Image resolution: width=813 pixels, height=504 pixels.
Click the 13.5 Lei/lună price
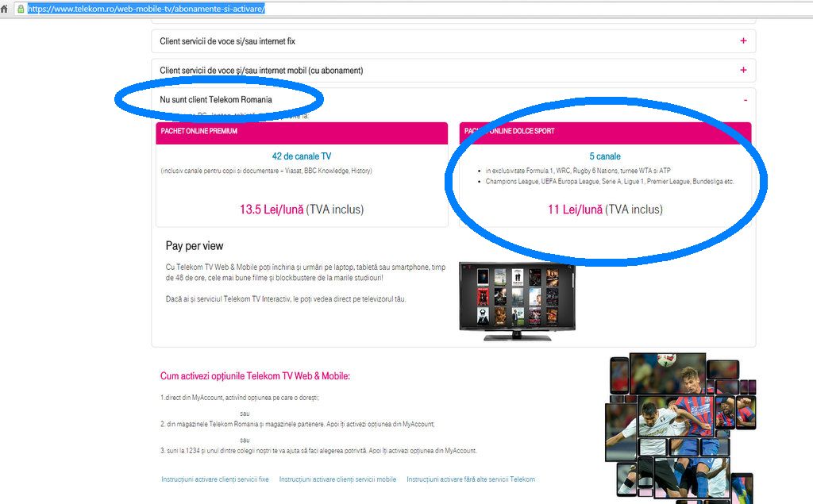tap(272, 210)
